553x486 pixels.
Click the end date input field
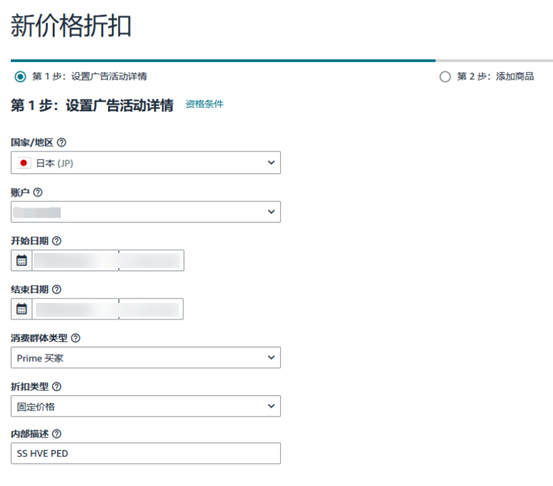[108, 309]
